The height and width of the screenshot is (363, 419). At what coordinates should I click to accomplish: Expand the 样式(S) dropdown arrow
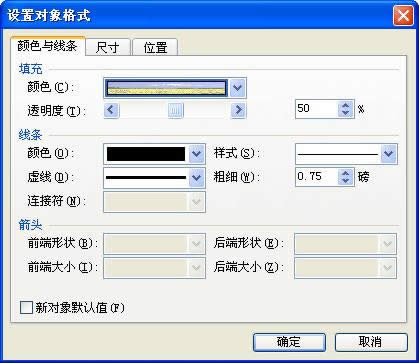point(388,154)
